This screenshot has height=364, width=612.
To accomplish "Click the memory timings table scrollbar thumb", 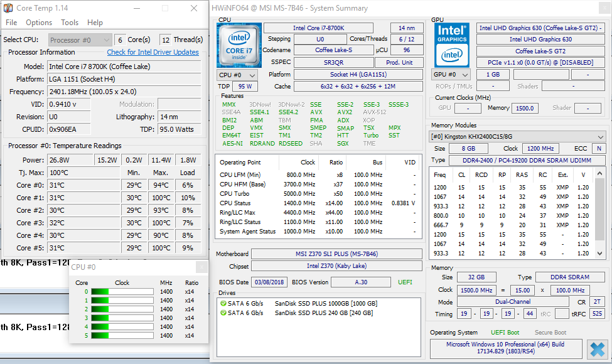I will click(x=600, y=209).
